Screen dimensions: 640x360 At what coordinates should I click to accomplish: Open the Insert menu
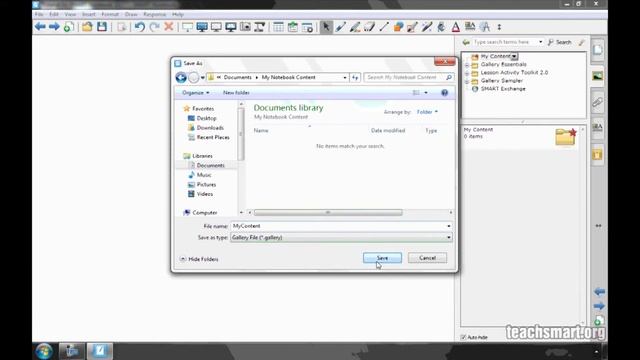(89, 14)
